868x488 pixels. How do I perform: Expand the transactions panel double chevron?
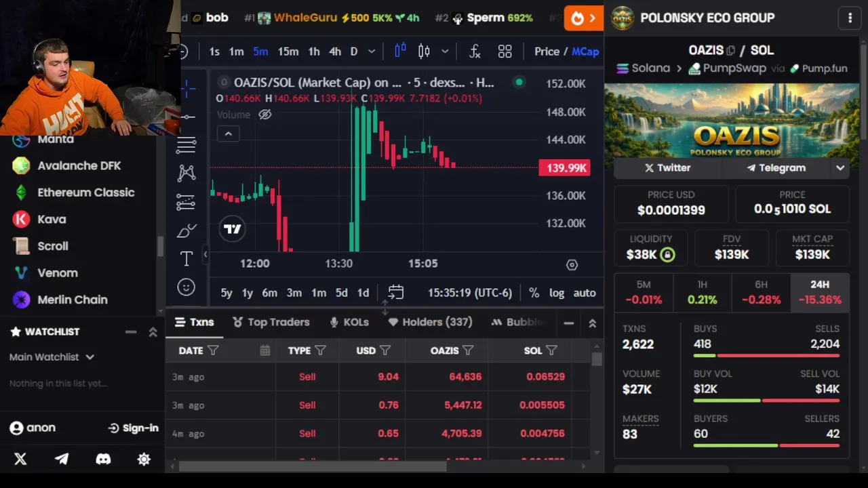592,323
